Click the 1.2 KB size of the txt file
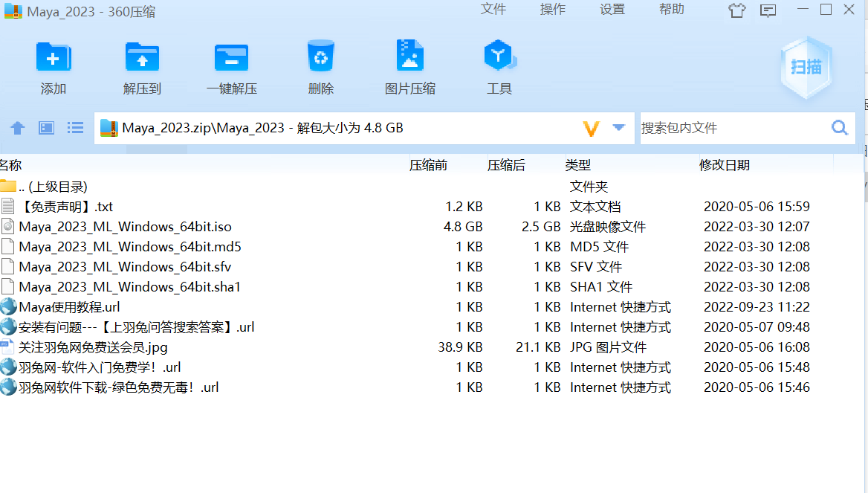The width and height of the screenshot is (868, 493). point(464,207)
